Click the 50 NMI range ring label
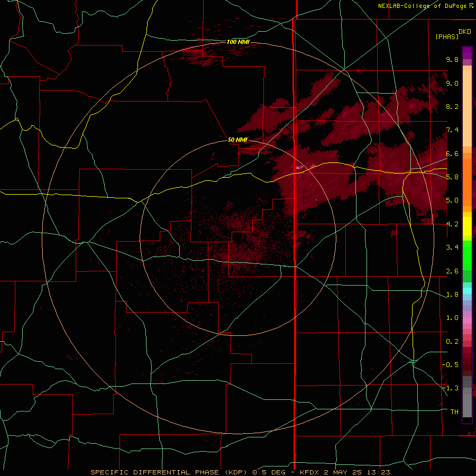 pyautogui.click(x=237, y=140)
